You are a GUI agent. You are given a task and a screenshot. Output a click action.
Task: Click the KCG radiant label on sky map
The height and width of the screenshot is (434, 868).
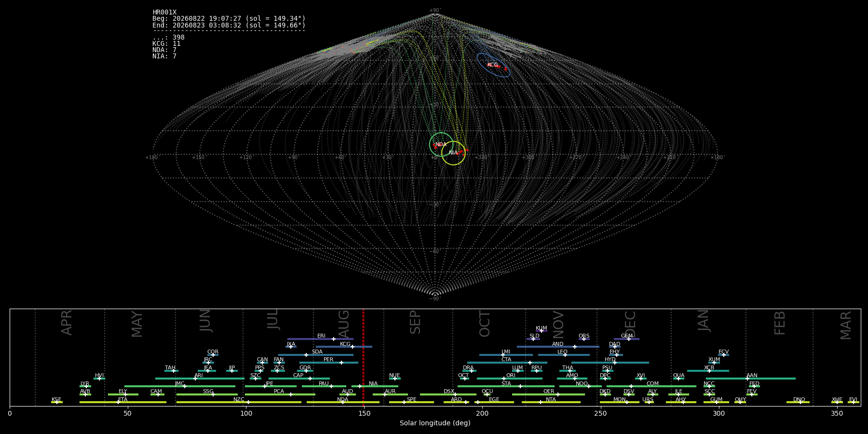coord(492,65)
